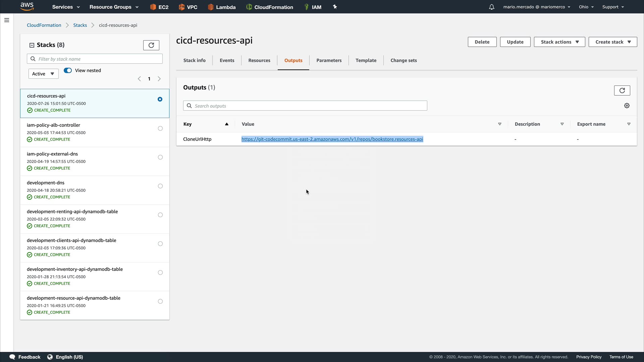Screen dimensions: 644x362
Task: Open Outputs preferences gear icon
Action: 627,106
